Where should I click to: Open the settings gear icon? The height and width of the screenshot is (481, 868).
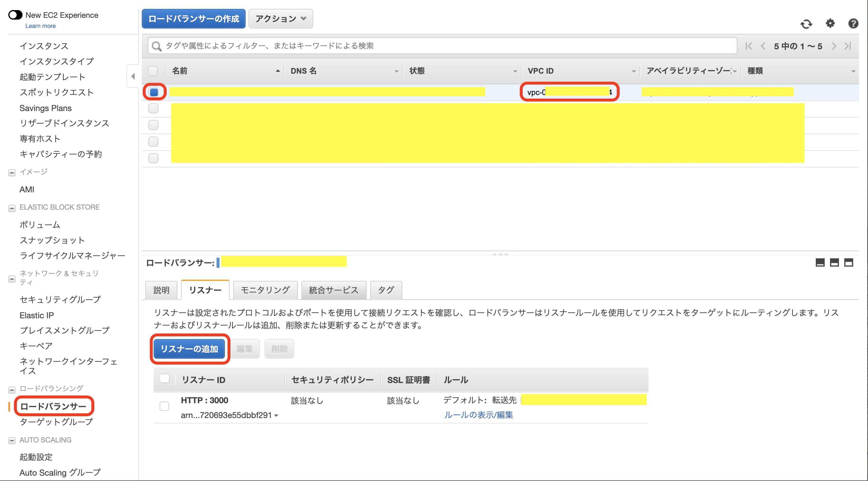coord(830,23)
